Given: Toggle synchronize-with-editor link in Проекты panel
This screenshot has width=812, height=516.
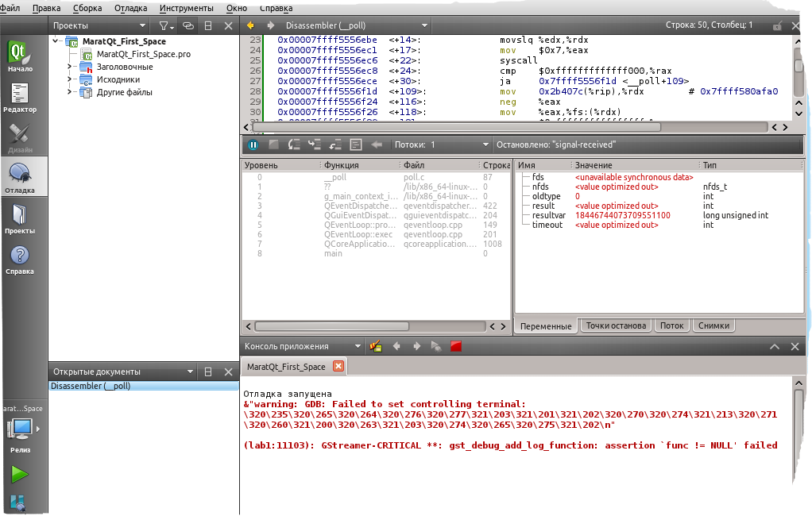Looking at the screenshot, I should coord(188,25).
